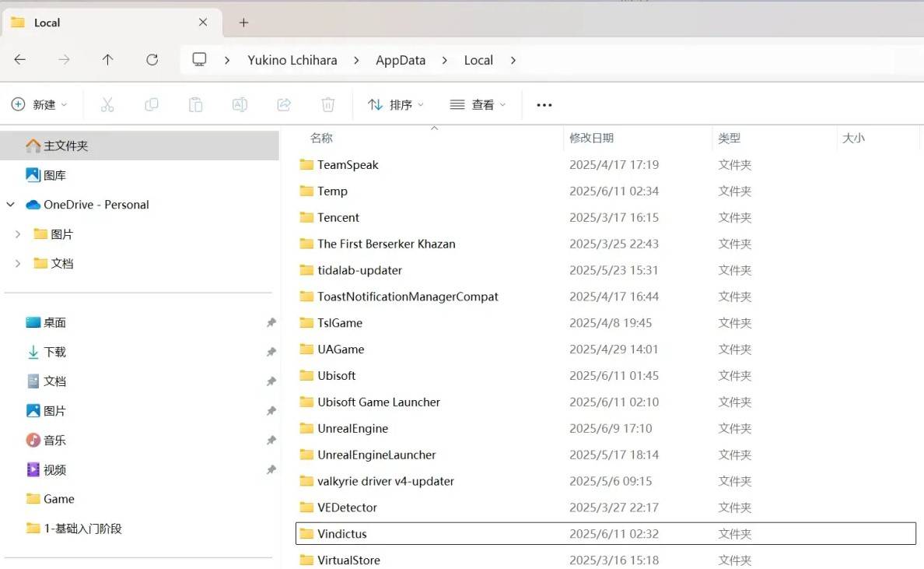924x569 pixels.
Task: Open OneDrive - Personal in sidebar
Action: [x=96, y=205]
